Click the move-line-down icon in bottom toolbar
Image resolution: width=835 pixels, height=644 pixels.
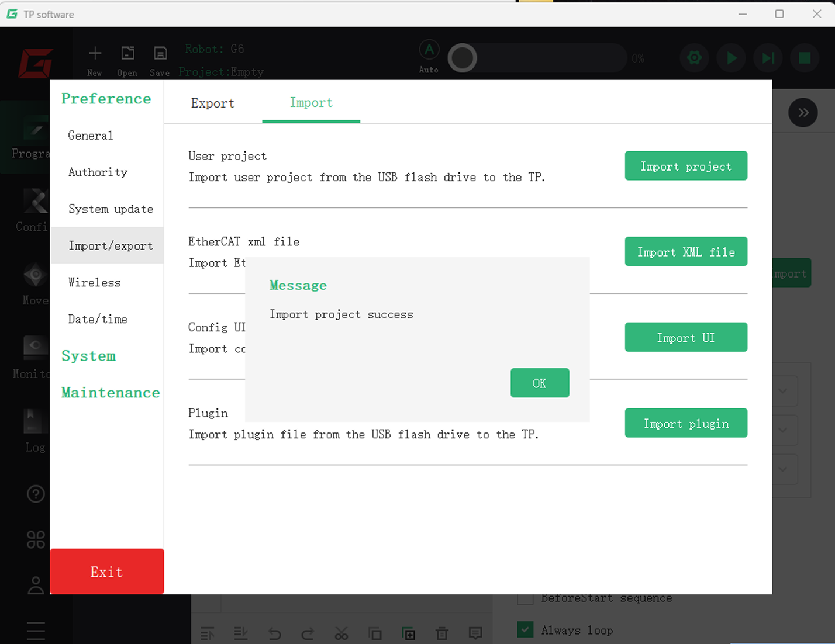click(241, 633)
